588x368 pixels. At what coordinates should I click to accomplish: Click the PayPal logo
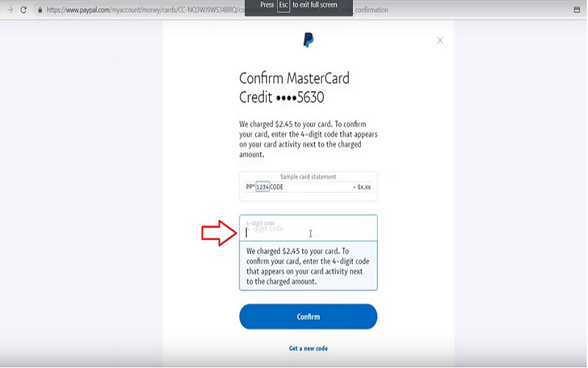coord(308,40)
